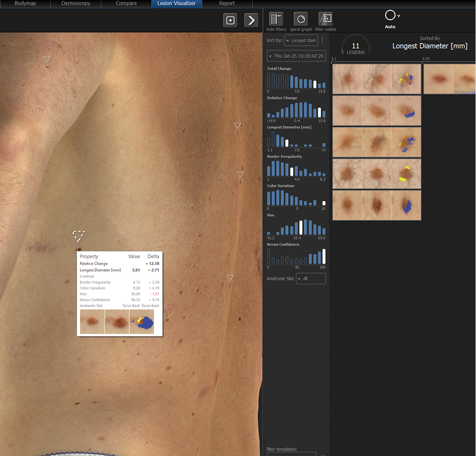Open the Anatomic Site All dropdown
The image size is (476, 456).
click(311, 279)
